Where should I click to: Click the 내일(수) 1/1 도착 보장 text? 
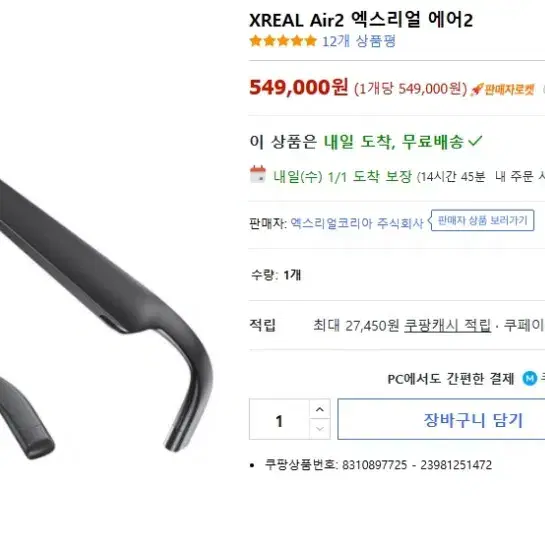tap(342, 177)
